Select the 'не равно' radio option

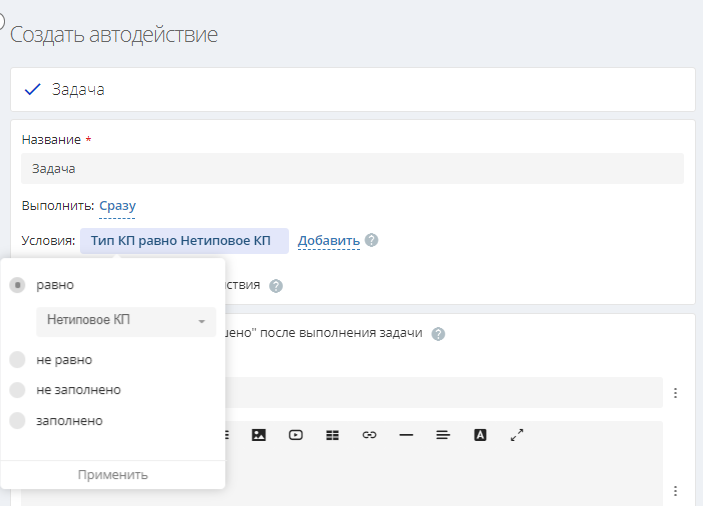pos(17,359)
